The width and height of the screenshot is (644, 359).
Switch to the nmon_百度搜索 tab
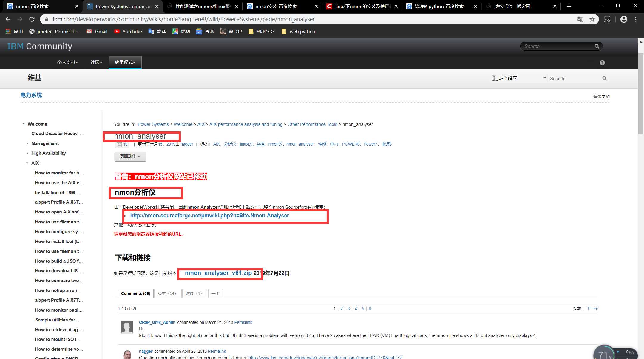[x=42, y=6]
